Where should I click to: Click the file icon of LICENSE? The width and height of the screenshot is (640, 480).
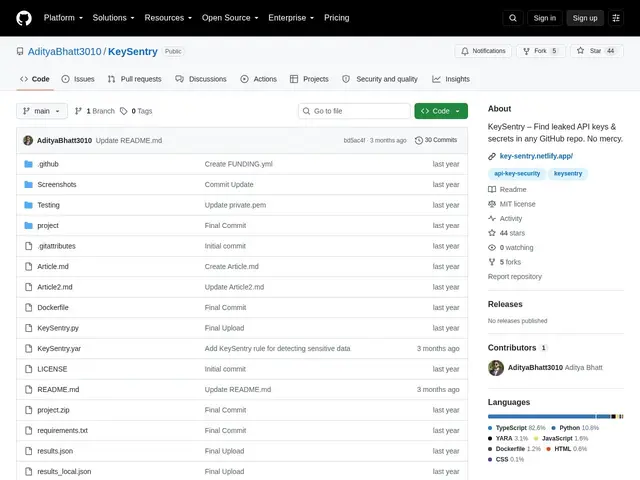28,369
